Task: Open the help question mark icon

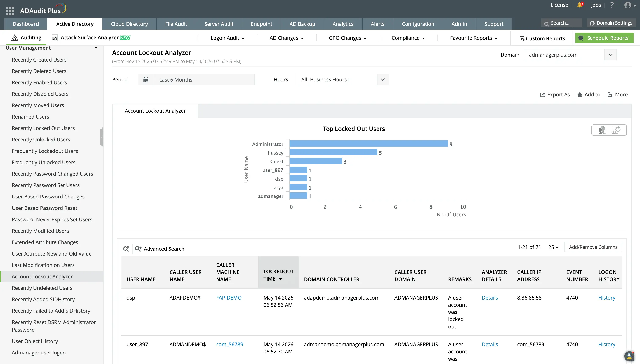Action: click(x=612, y=5)
